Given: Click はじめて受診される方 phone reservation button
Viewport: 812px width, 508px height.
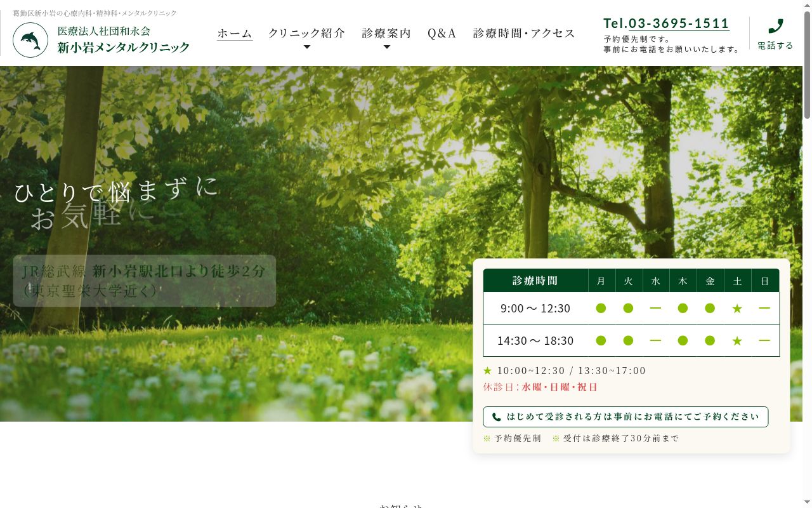Looking at the screenshot, I should pyautogui.click(x=625, y=417).
